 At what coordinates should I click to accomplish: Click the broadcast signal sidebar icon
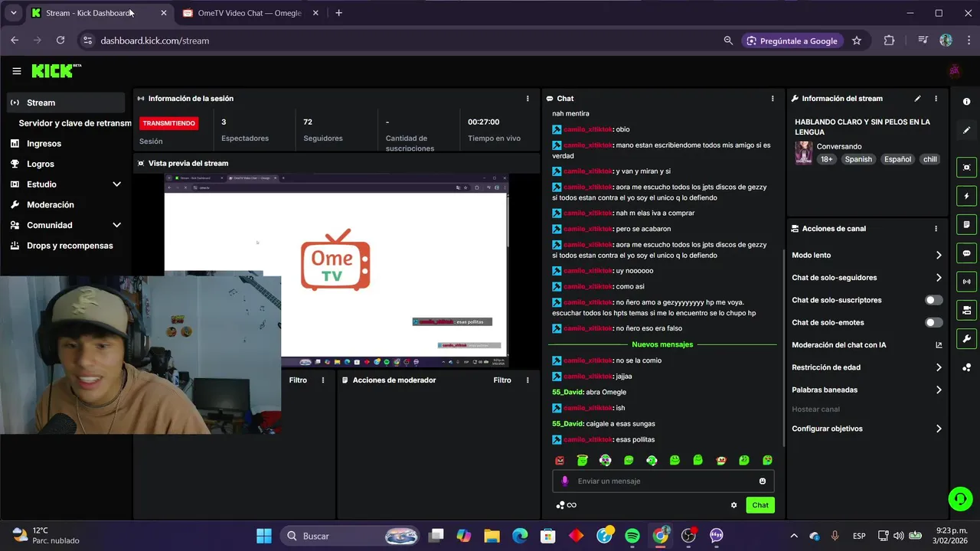967,282
